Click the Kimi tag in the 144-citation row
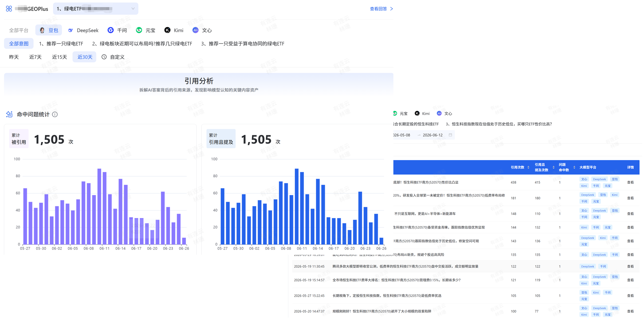The width and height of the screenshot is (644, 319). coord(584,228)
